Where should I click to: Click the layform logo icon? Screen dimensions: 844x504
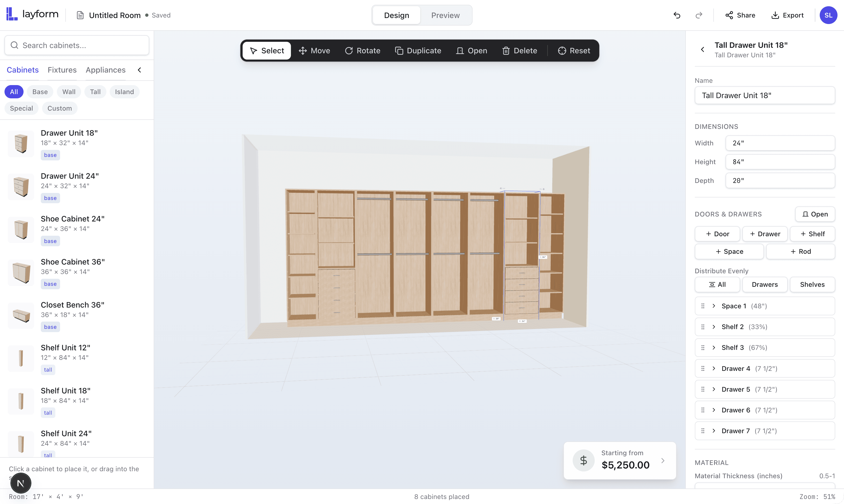[12, 14]
